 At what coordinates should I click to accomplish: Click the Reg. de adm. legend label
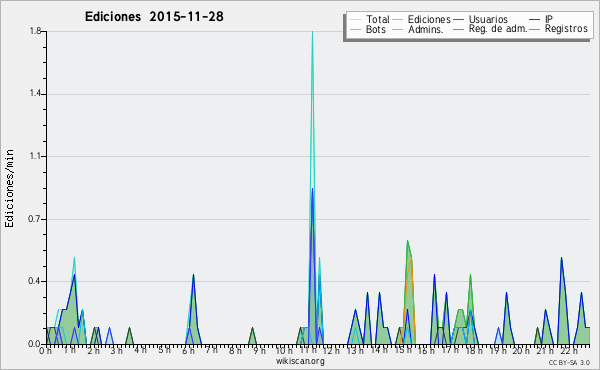(x=498, y=29)
